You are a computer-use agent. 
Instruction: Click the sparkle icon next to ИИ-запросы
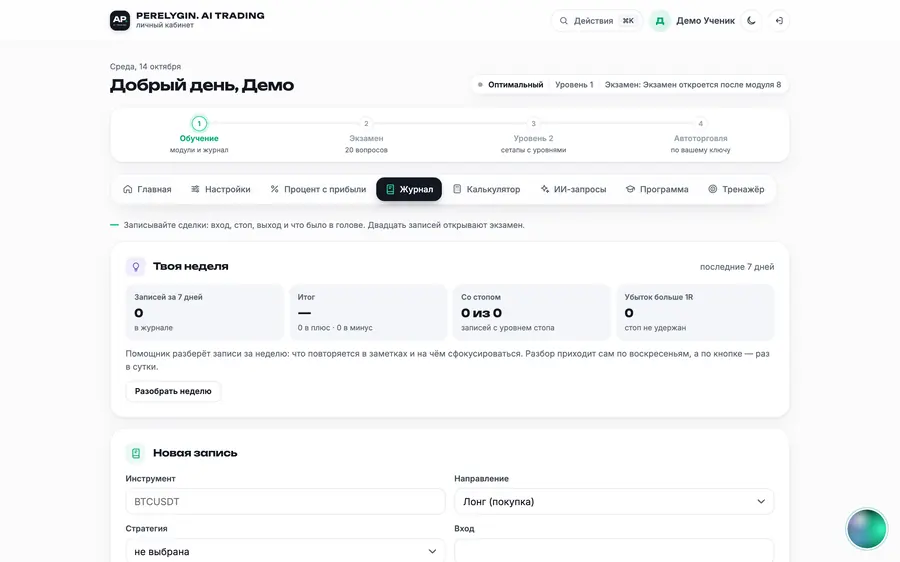click(545, 189)
